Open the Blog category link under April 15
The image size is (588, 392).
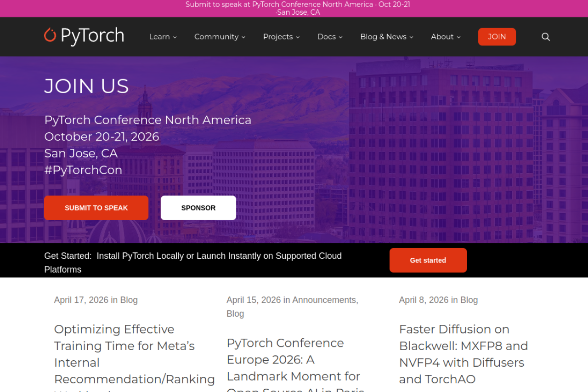click(x=235, y=314)
